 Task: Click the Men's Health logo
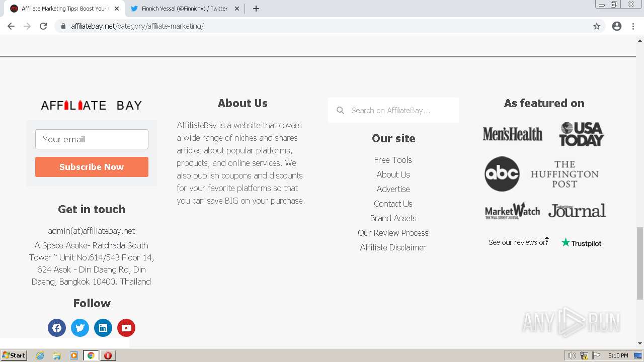click(513, 134)
